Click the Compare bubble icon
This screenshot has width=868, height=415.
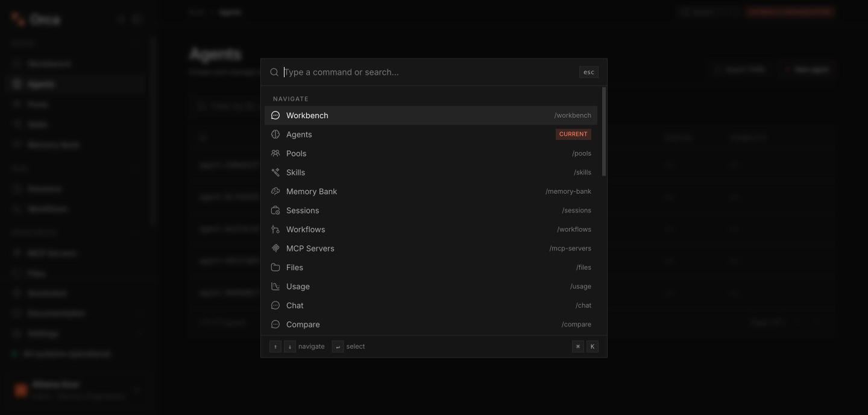coord(275,325)
